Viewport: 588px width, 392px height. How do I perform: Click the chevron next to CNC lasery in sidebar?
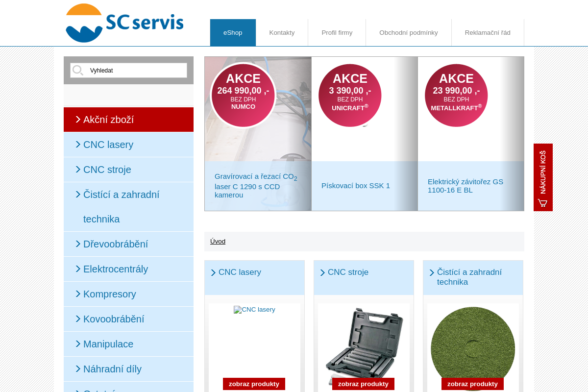[x=78, y=144]
